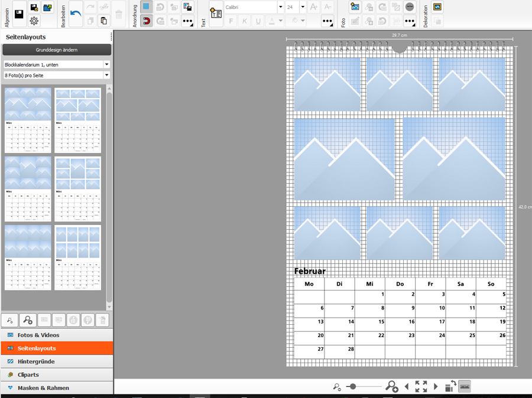Screen dimensions: 532x398
Task: Click the Februar month heading
Action: point(310,271)
